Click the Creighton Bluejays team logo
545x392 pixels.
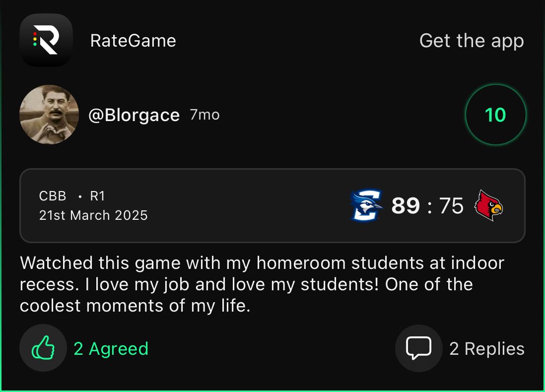[x=367, y=205]
